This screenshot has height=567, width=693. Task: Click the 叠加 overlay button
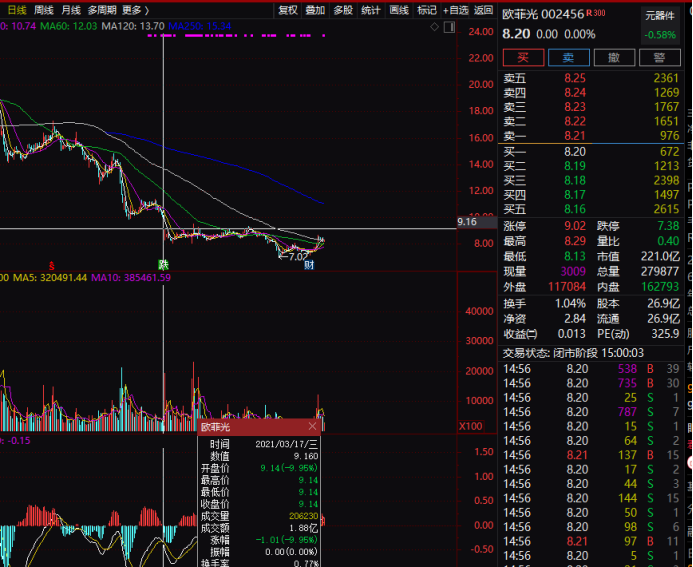point(315,10)
